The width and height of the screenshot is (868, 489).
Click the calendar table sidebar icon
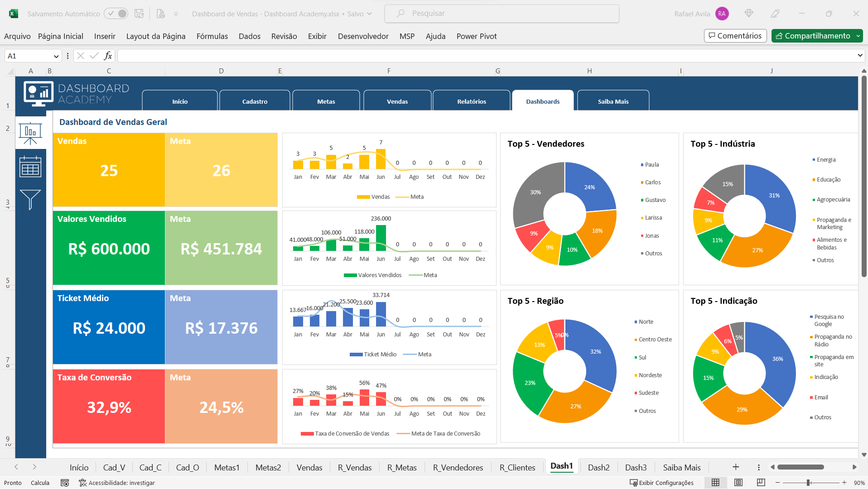click(x=30, y=167)
